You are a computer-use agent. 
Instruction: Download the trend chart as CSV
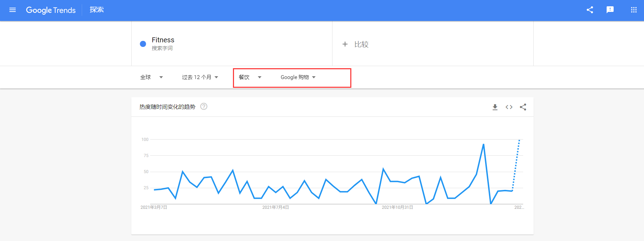pos(495,107)
